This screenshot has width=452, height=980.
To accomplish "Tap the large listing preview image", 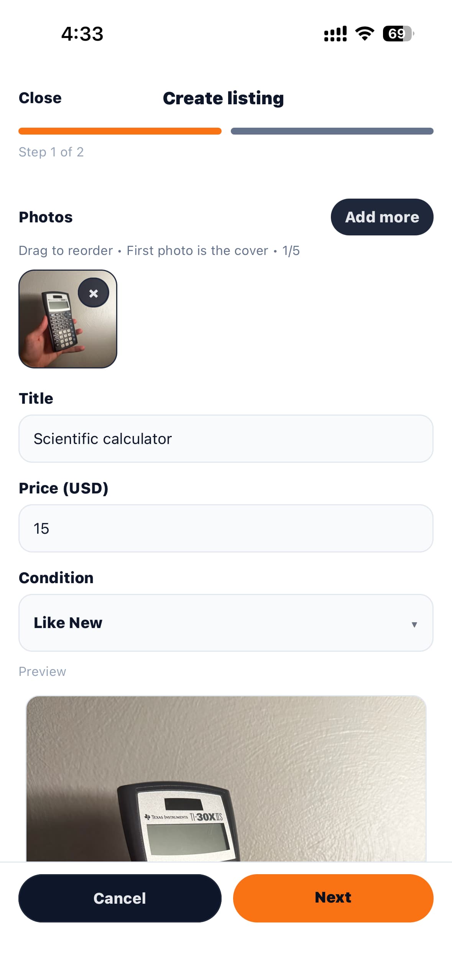I will point(225,778).
